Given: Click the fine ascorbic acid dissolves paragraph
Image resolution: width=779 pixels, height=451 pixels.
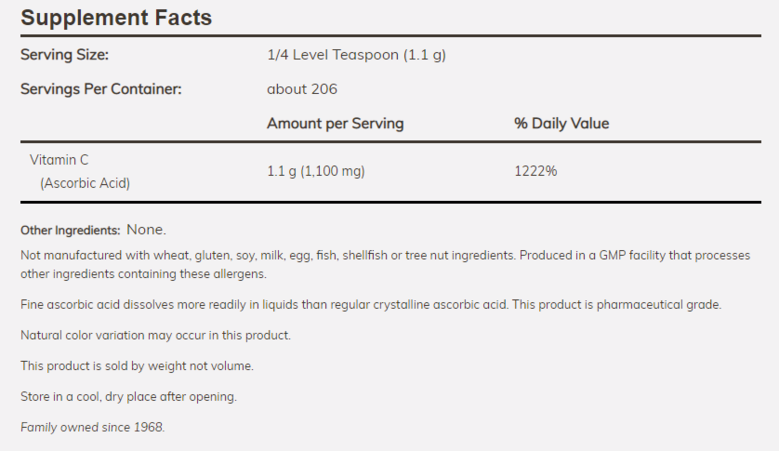Looking at the screenshot, I should point(371,304).
